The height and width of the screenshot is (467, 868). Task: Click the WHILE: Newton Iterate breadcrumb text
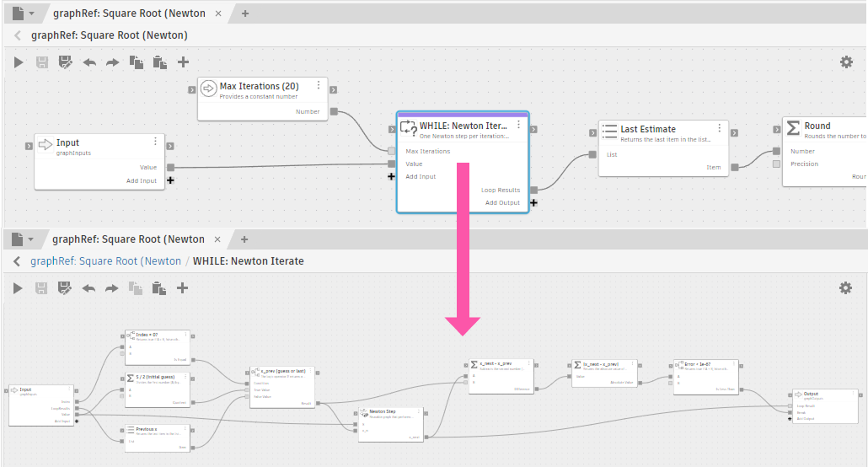[248, 261]
